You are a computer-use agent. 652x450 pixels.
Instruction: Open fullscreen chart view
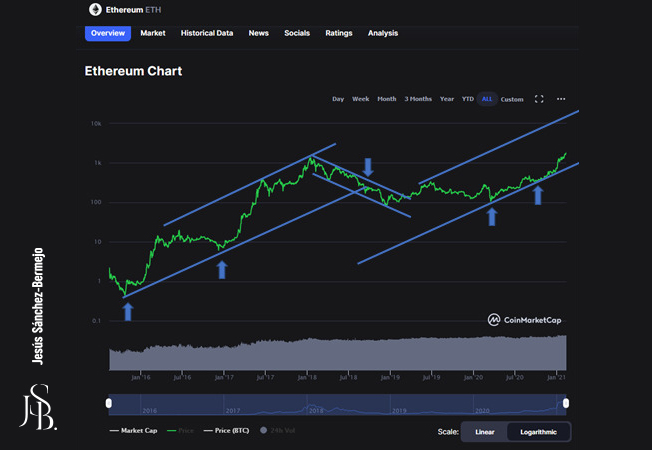click(539, 99)
